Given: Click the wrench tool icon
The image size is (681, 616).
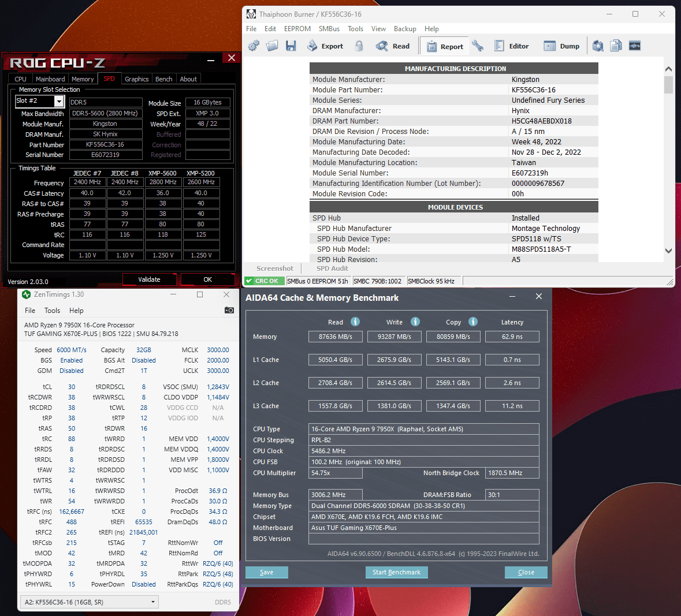Looking at the screenshot, I should coord(478,46).
